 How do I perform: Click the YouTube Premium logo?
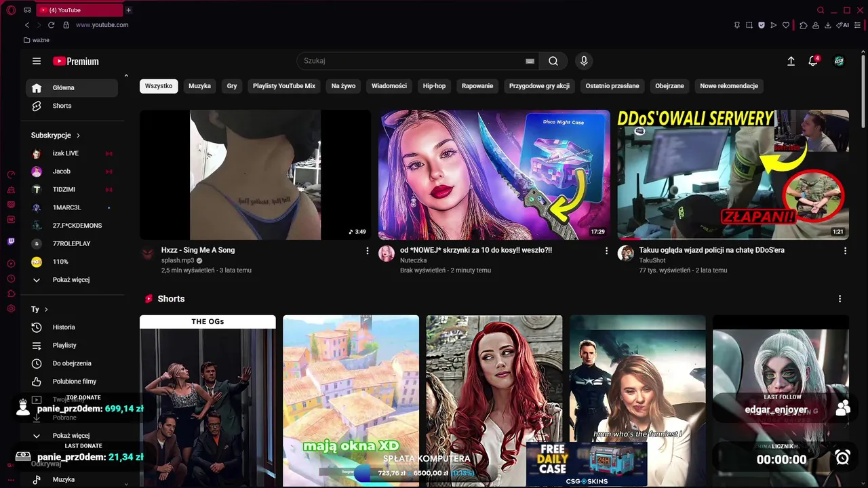point(76,61)
